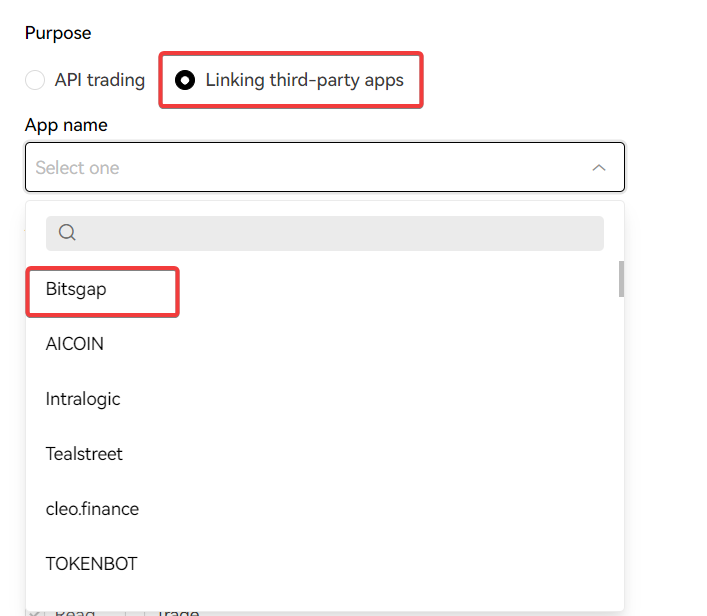Click the 'Purpose' section heading
The image size is (707, 616).
point(58,33)
